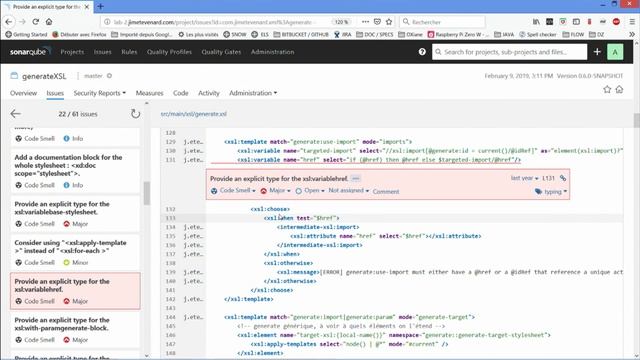Expand project Administration dropdown
This screenshot has height=360, width=640.
pos(253,93)
